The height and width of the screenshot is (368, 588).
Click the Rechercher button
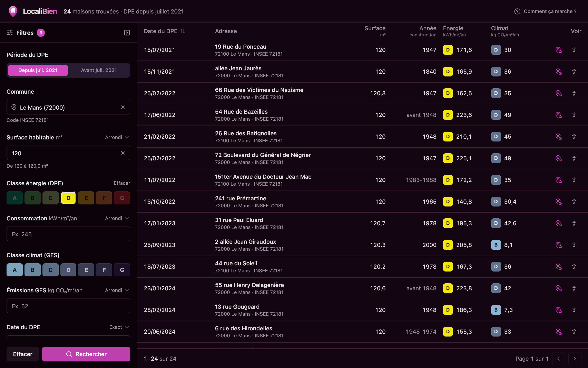tap(86, 354)
